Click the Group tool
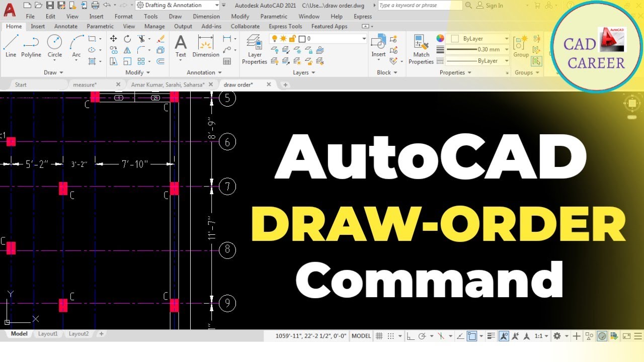Screen dimensions: 644x362 pos(521,47)
